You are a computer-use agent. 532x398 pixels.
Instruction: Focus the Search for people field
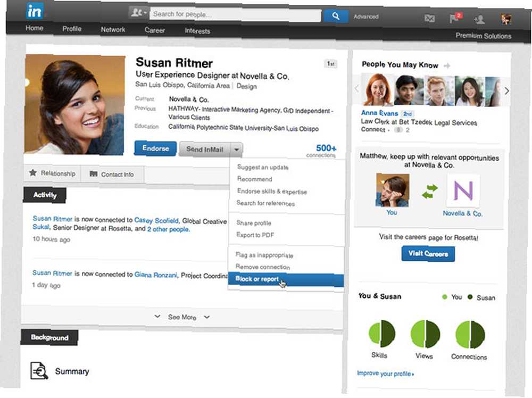[235, 14]
